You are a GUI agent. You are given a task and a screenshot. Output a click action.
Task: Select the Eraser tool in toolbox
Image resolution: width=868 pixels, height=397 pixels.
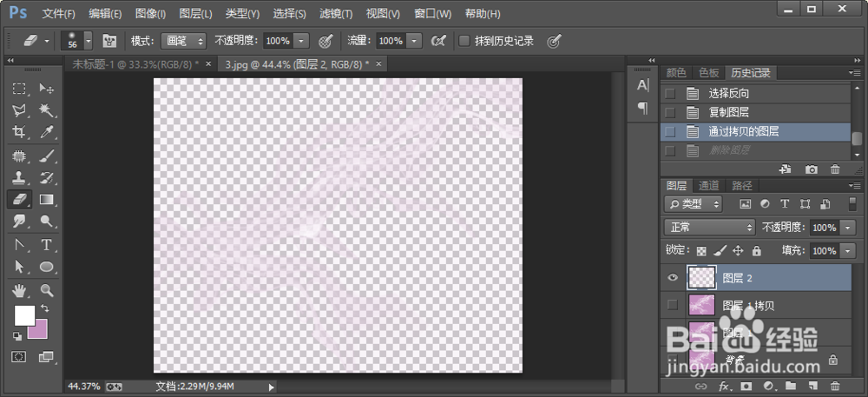tap(19, 199)
